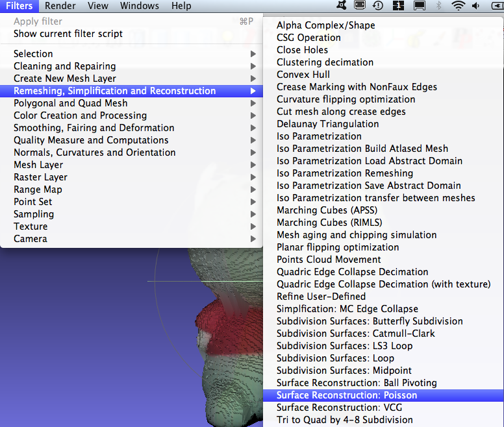This screenshot has width=504, height=427.
Task: Open the Filters menu
Action: point(19,6)
